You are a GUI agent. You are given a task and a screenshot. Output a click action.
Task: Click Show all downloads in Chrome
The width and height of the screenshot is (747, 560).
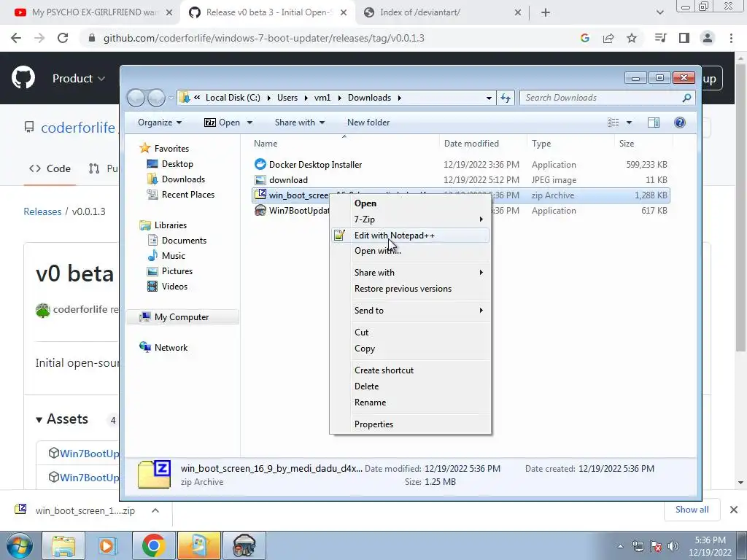coord(692,510)
